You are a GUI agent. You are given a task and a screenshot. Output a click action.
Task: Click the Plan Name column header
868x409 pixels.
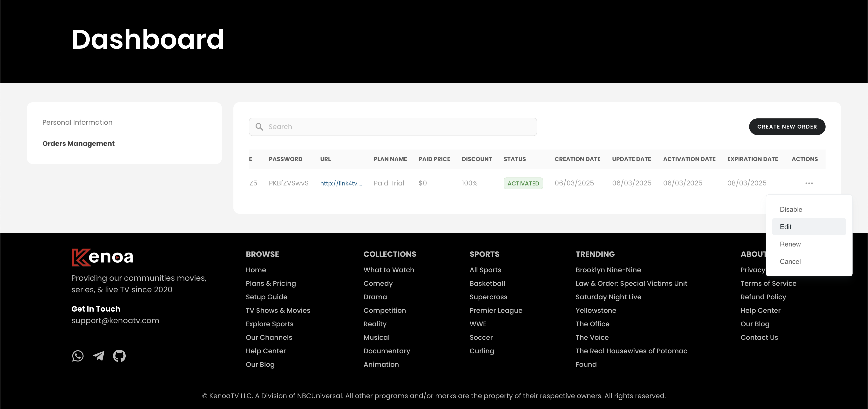[390, 159]
